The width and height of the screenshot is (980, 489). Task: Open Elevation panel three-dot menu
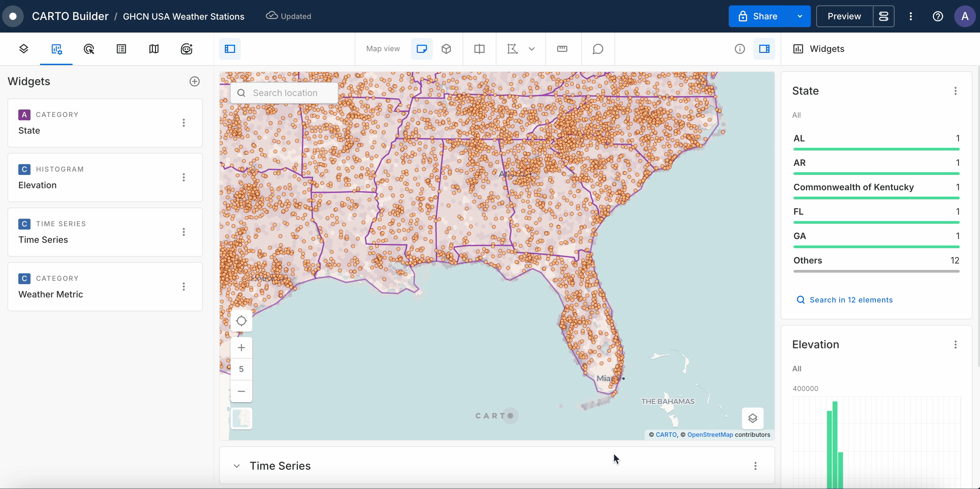(x=955, y=345)
